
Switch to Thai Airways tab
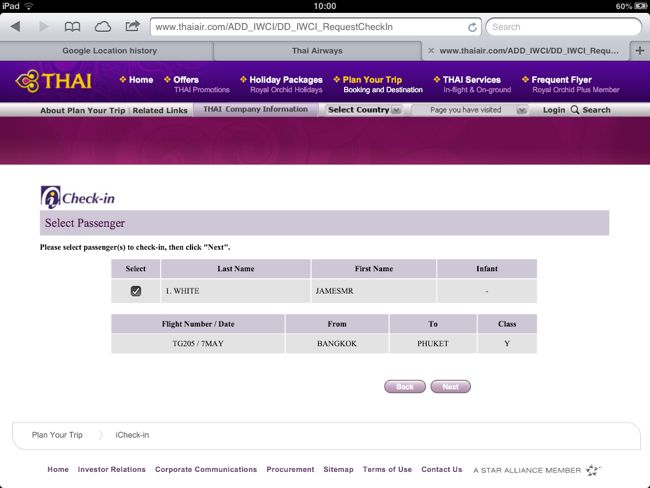click(317, 51)
